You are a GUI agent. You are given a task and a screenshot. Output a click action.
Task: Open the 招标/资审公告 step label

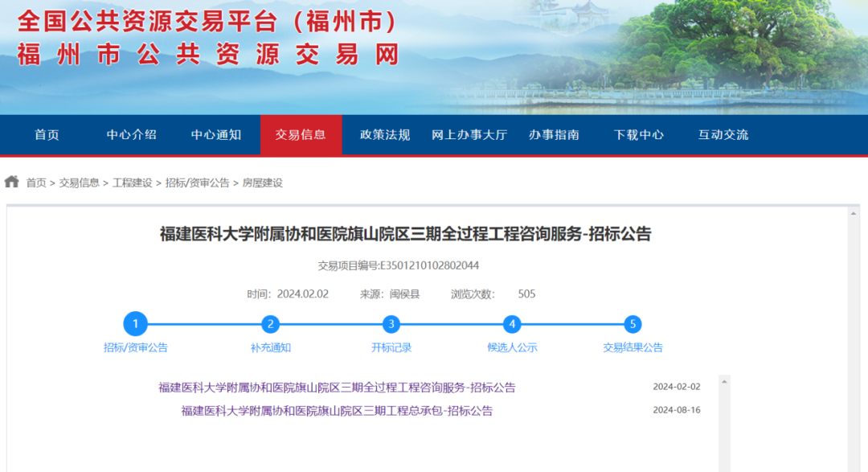point(136,348)
